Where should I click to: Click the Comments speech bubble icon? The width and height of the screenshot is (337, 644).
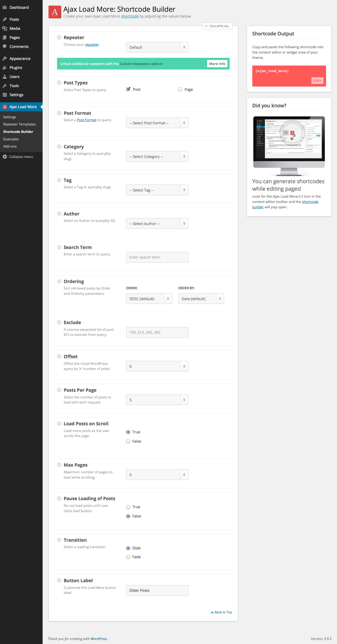pyautogui.click(x=5, y=46)
